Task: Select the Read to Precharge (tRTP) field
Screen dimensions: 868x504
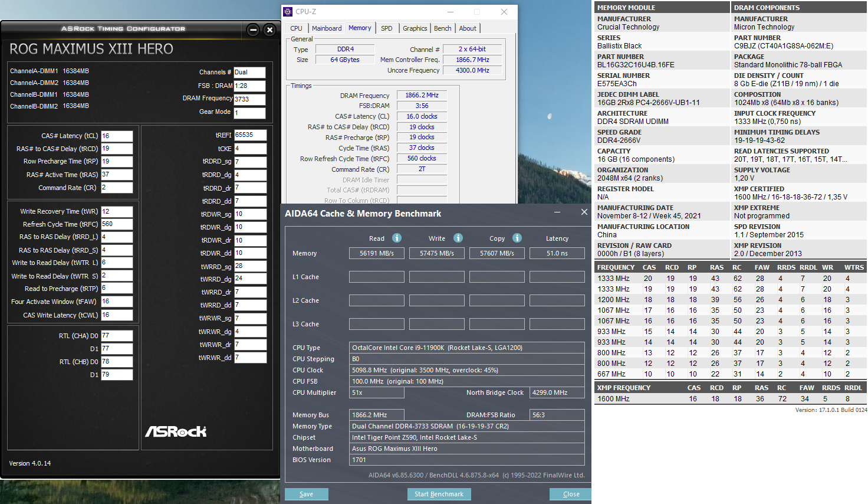Action: (117, 289)
